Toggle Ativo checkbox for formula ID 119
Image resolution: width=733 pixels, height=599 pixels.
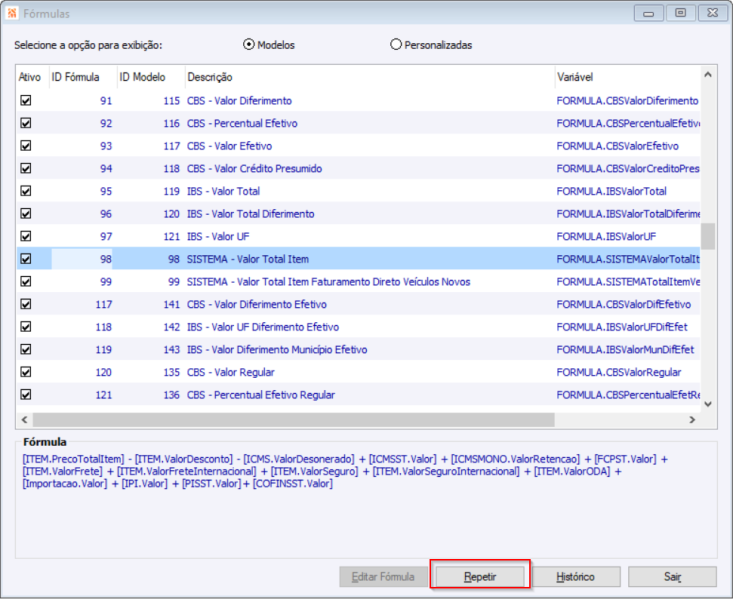pyautogui.click(x=26, y=349)
